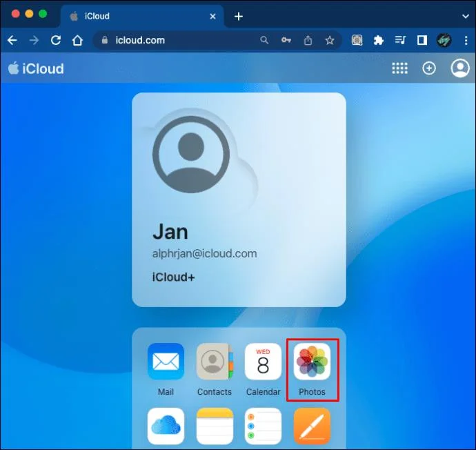The height and width of the screenshot is (450, 476).
Task: Open the iCloud Drive app icon
Action: [x=166, y=426]
